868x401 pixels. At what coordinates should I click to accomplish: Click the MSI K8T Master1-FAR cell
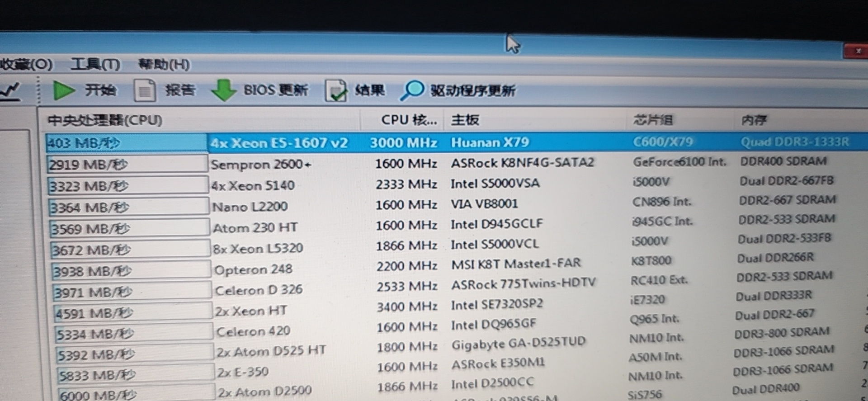click(516, 264)
